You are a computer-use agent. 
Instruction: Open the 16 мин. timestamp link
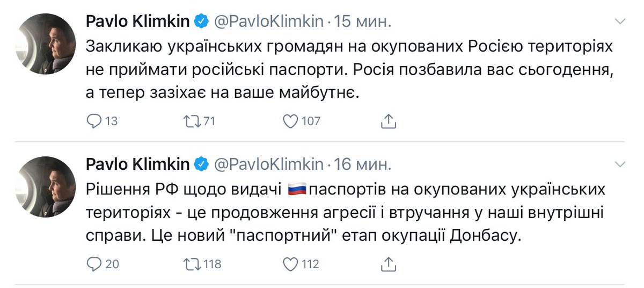(x=363, y=163)
